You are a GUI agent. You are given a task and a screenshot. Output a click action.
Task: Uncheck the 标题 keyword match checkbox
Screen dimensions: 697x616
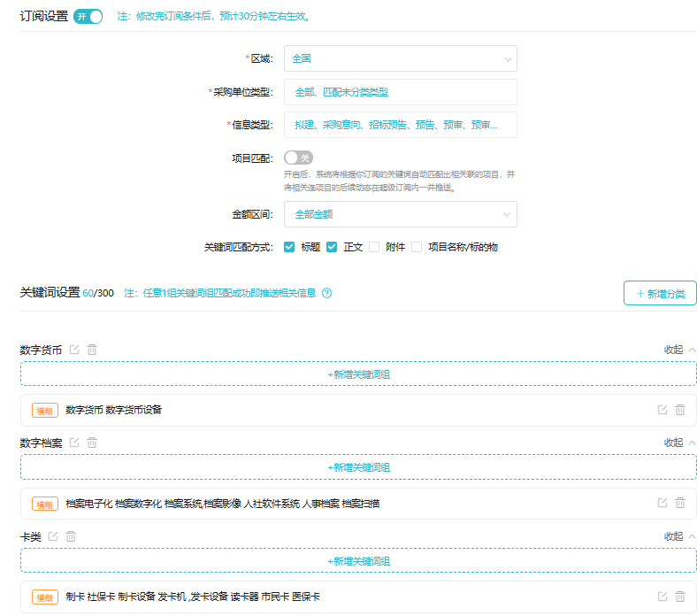tap(289, 247)
